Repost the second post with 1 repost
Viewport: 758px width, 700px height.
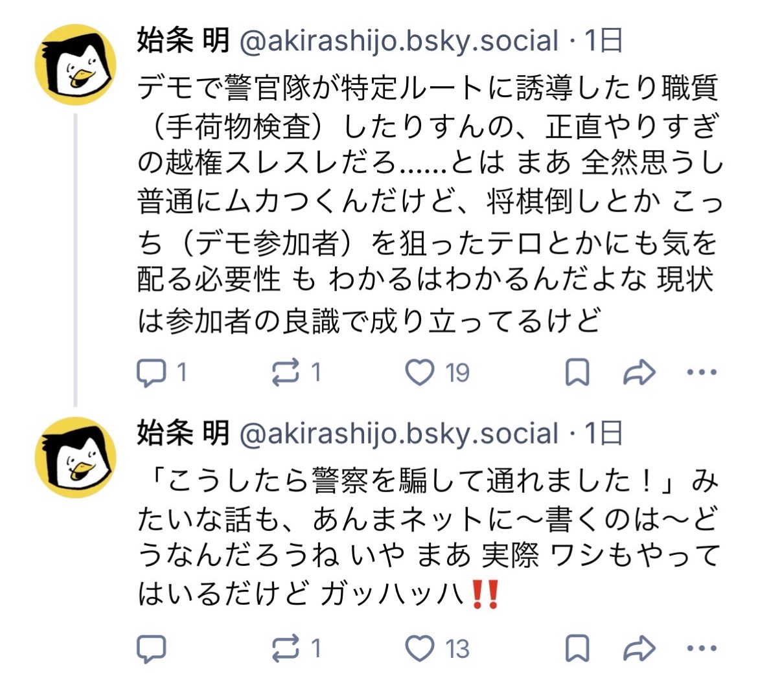[x=286, y=648]
